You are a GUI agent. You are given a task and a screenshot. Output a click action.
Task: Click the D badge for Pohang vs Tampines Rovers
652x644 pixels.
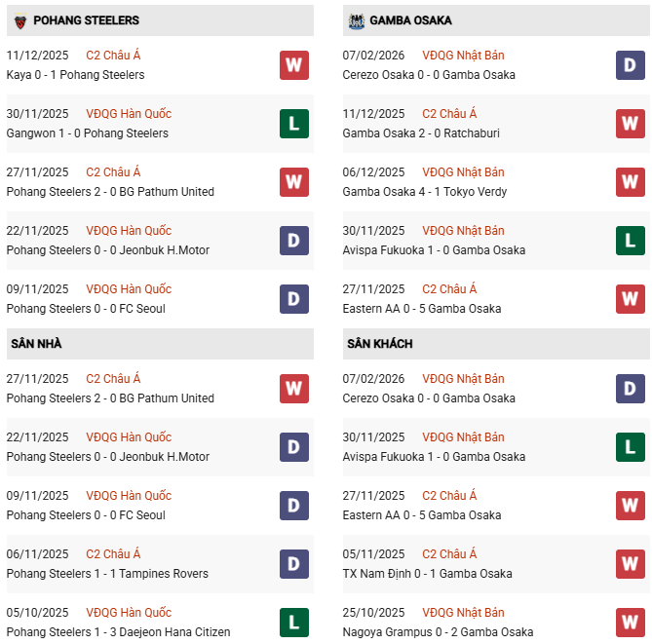293,564
